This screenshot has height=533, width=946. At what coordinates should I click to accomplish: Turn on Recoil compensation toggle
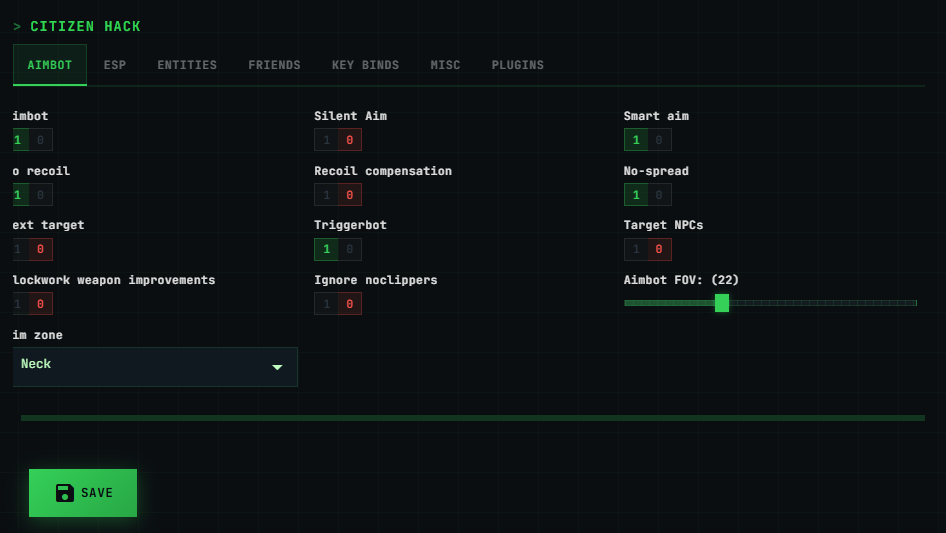tap(326, 195)
